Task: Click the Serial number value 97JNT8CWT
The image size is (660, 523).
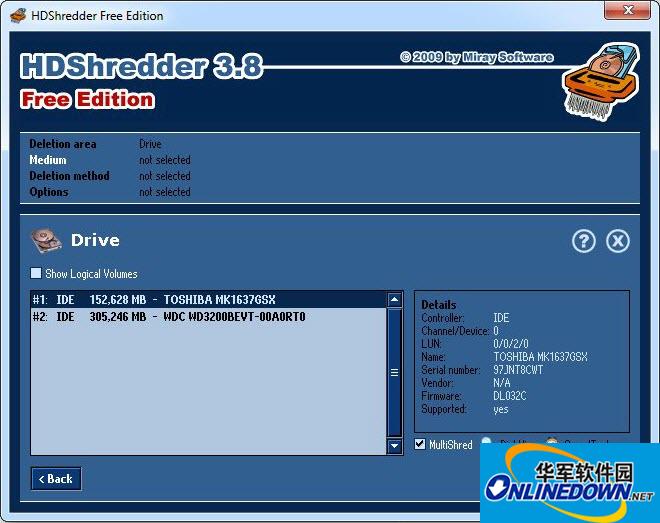Action: [x=518, y=370]
